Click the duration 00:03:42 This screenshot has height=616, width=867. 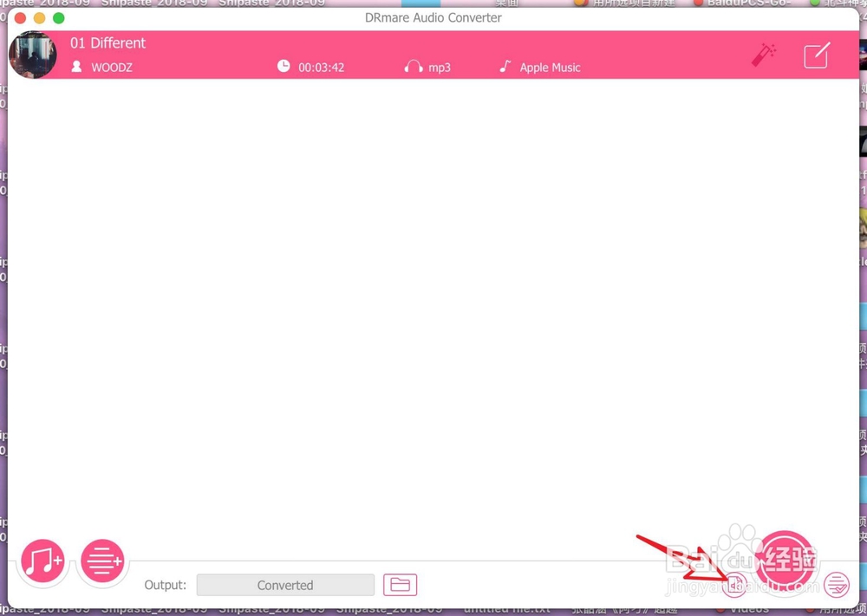(322, 68)
